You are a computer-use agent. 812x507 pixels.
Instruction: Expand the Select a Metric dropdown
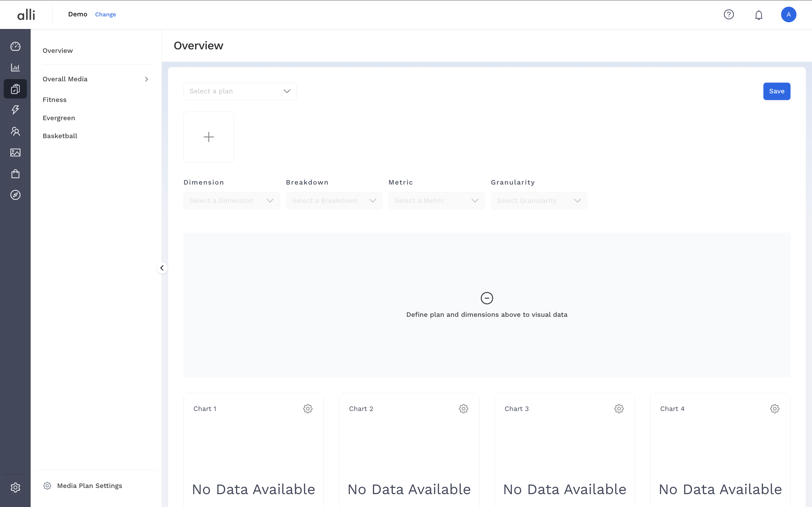436,201
